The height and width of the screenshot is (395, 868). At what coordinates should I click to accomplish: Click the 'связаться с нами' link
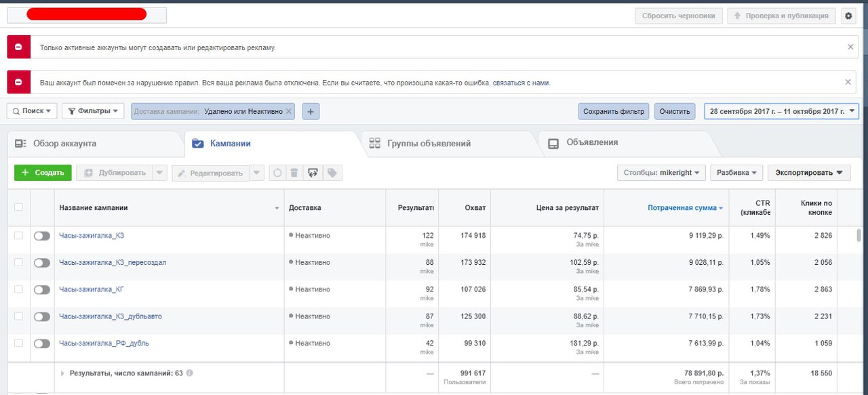tap(521, 83)
